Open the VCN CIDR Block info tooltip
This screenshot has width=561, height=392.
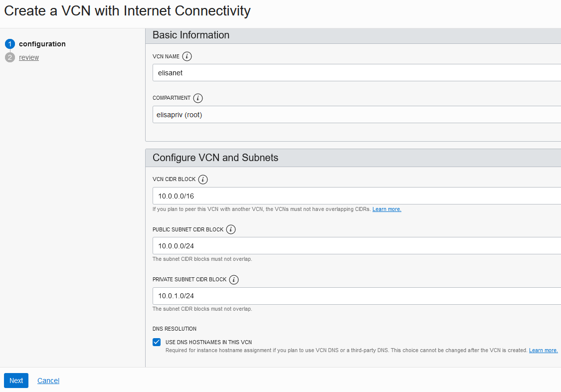[203, 179]
